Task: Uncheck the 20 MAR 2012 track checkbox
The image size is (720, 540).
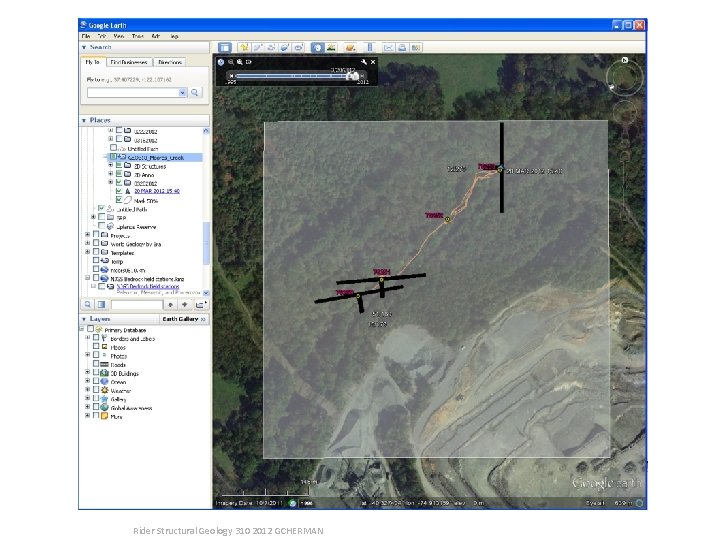Action: point(119,191)
